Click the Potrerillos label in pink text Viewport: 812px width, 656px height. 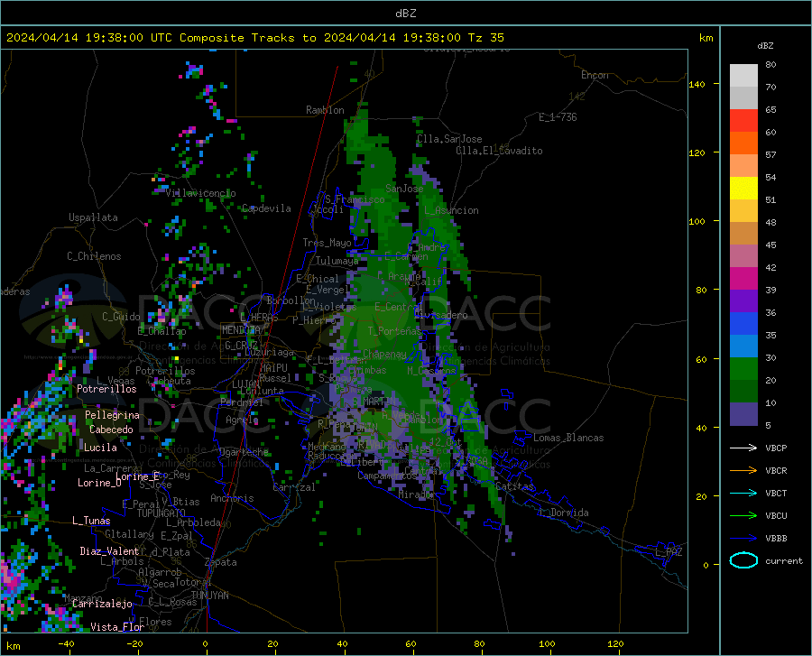coord(106,389)
